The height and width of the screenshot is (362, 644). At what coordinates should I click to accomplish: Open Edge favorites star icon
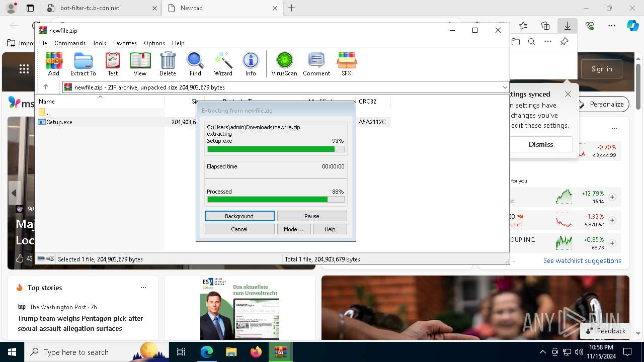tap(523, 26)
